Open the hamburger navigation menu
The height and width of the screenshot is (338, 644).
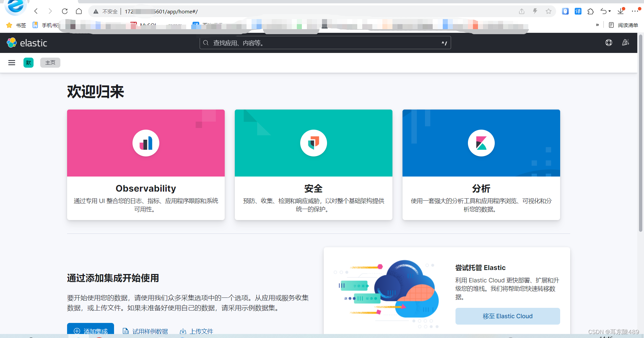point(11,63)
